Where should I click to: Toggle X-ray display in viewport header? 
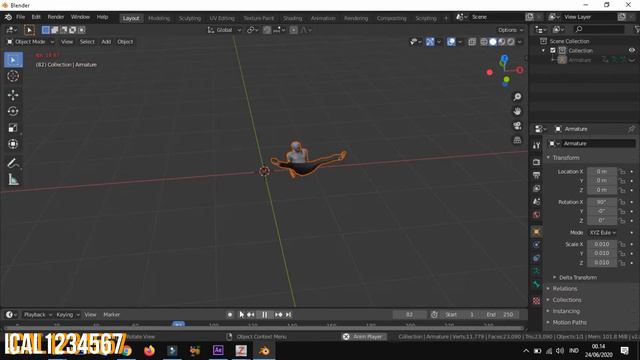tap(472, 42)
